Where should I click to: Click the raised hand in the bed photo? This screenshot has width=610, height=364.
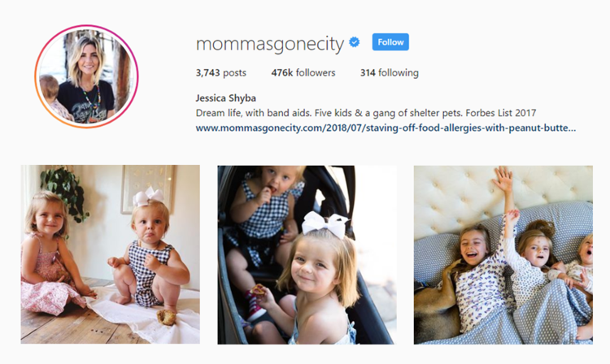[503, 180]
